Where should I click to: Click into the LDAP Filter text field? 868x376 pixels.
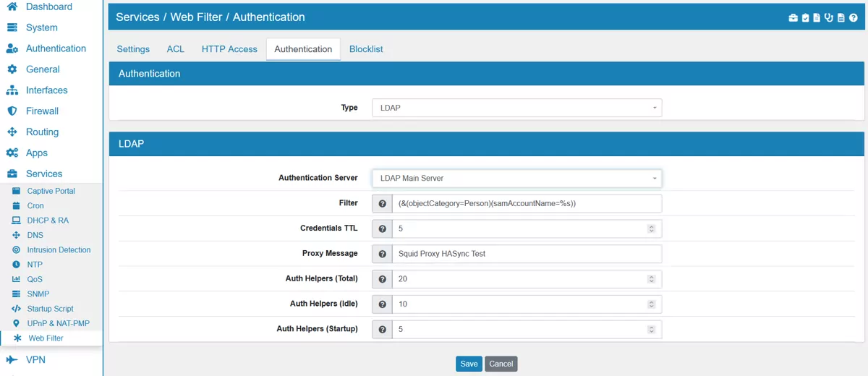click(527, 203)
